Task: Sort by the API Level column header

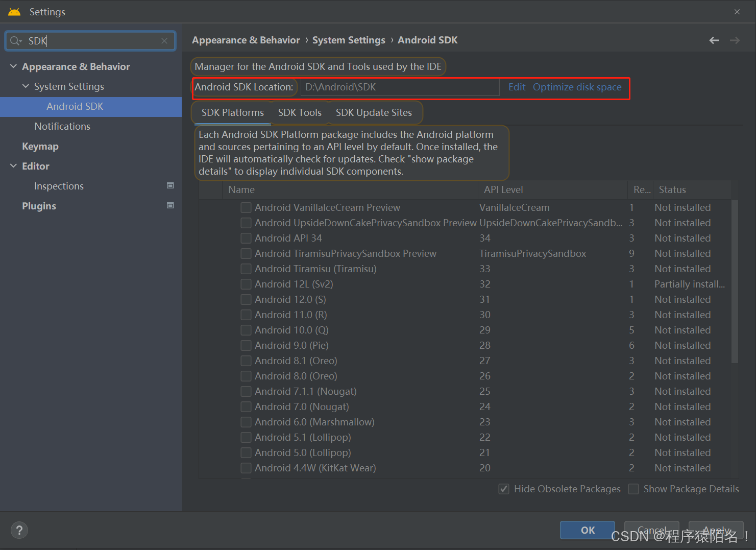Action: pos(552,189)
